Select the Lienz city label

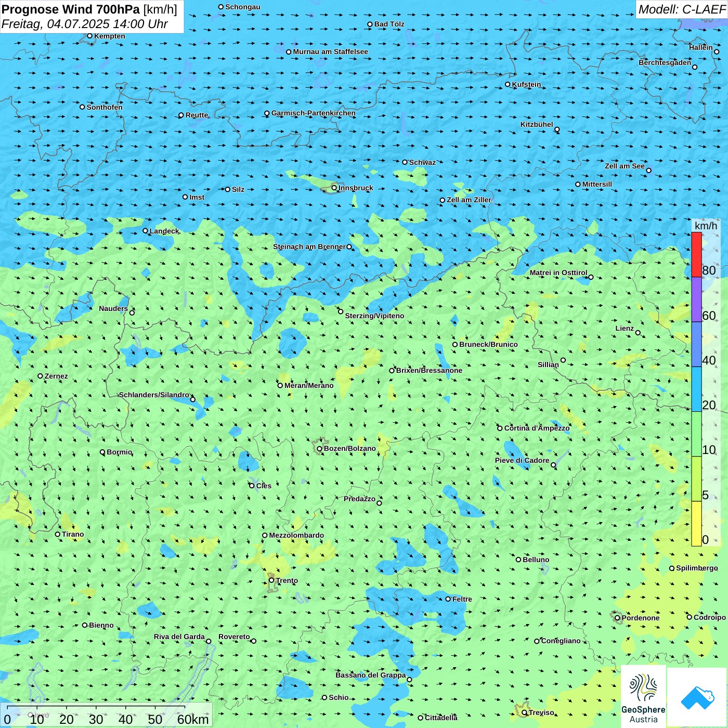tap(625, 329)
